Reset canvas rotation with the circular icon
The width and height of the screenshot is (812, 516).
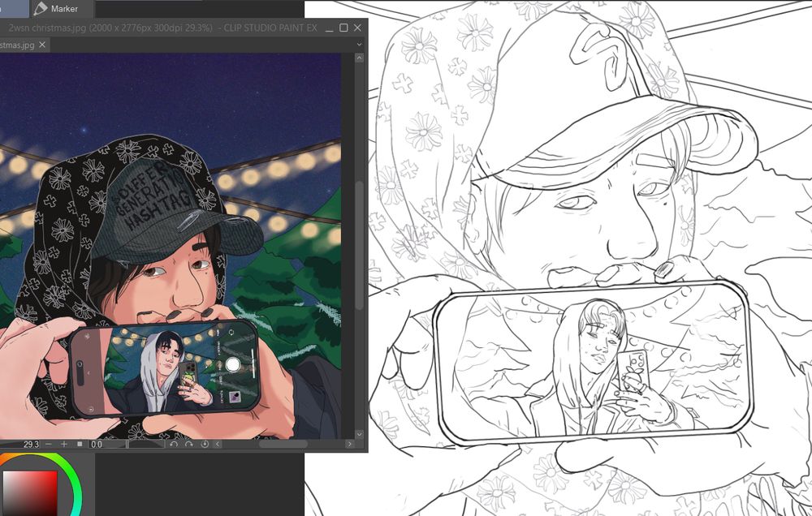tap(205, 444)
